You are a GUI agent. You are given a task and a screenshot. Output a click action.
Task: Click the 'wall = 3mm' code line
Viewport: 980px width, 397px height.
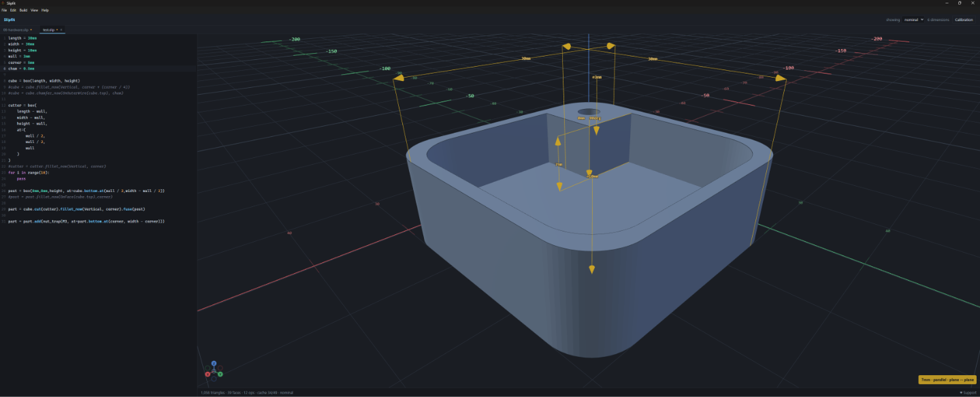18,57
